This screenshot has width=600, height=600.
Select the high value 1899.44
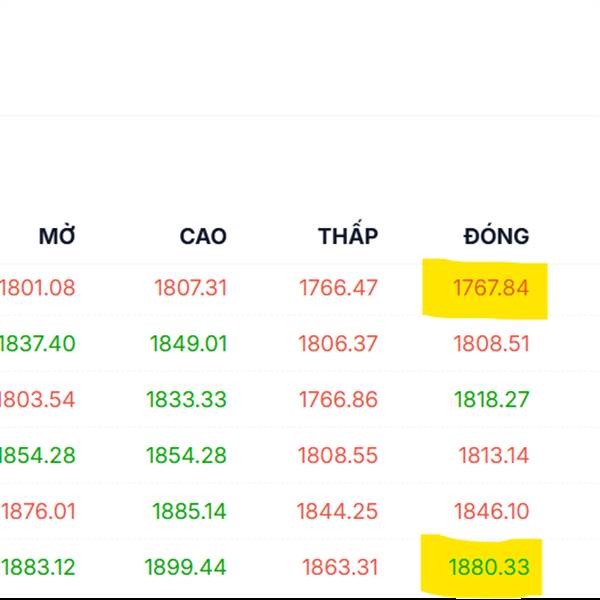[185, 568]
